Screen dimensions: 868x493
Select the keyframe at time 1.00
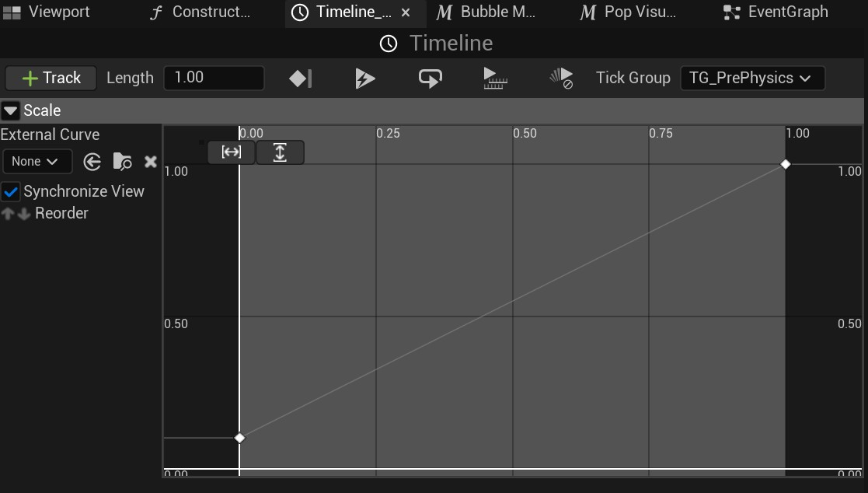pos(786,164)
